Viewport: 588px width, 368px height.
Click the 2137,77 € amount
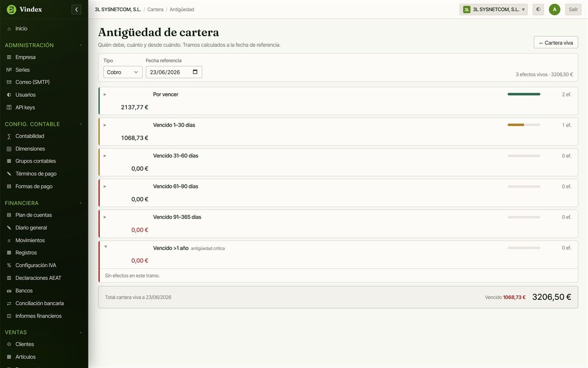[134, 107]
